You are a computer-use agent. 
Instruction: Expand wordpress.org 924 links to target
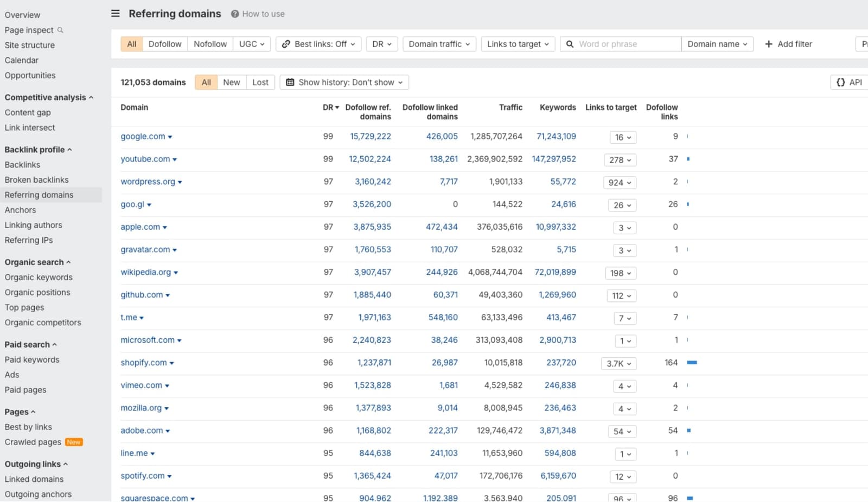tap(620, 183)
